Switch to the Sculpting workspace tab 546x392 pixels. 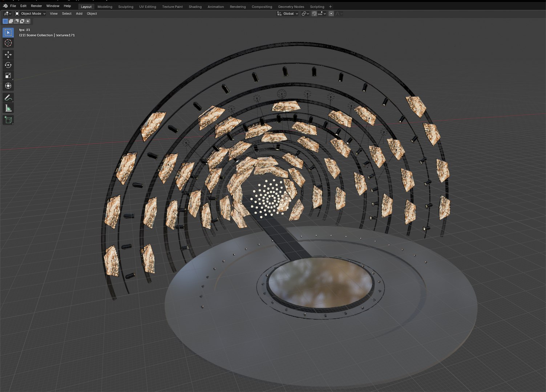coord(126,7)
